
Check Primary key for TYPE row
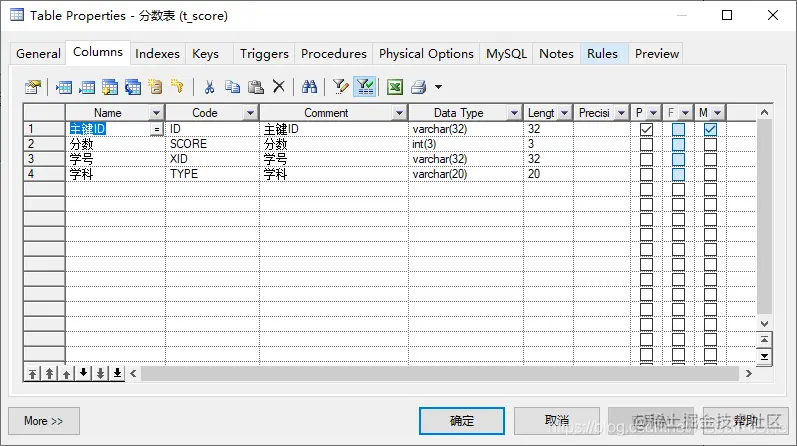coord(647,174)
